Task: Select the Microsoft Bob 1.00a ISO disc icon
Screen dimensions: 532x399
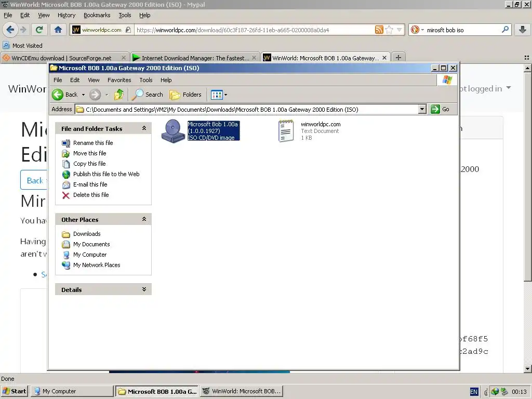Action: (172, 131)
